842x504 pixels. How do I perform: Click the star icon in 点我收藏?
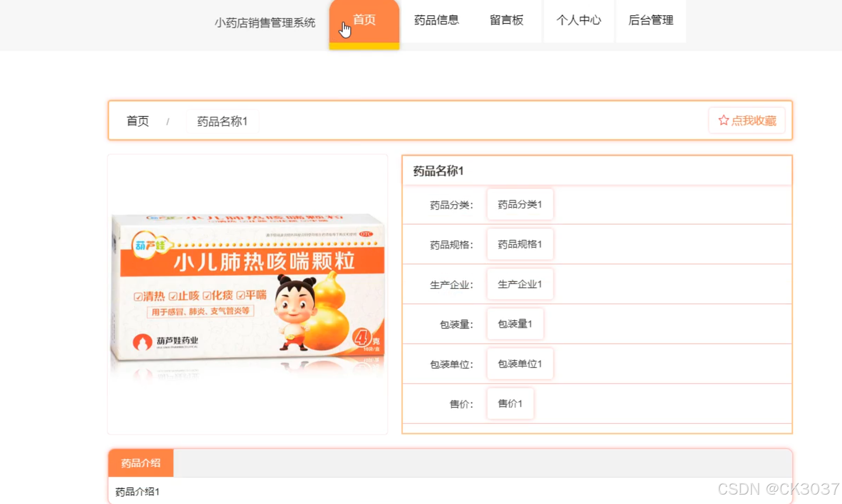(723, 120)
